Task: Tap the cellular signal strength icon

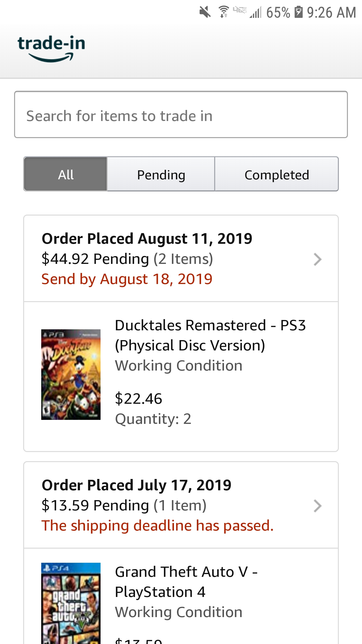Action: [256, 12]
